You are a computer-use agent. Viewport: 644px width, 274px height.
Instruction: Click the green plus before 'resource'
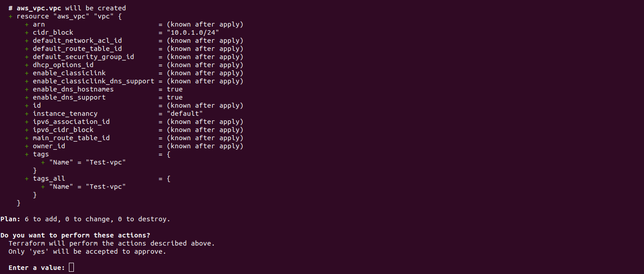[10, 16]
